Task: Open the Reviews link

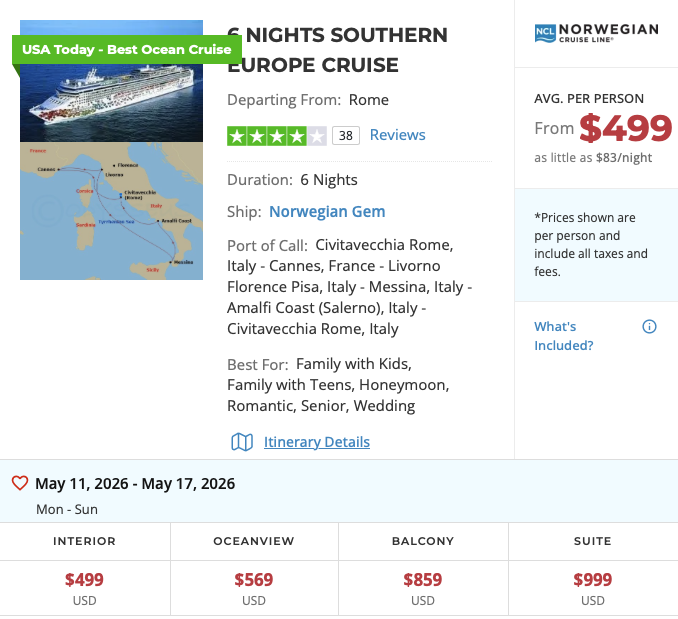Action: 397,135
